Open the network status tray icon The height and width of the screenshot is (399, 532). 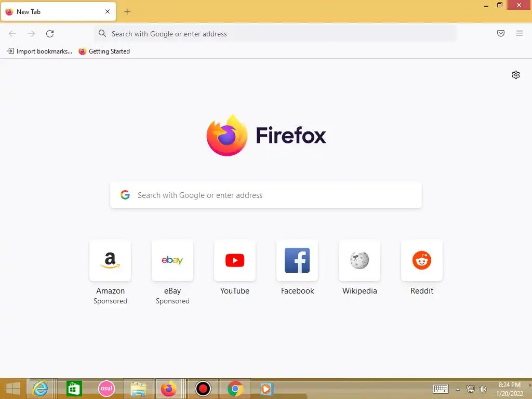[470, 389]
